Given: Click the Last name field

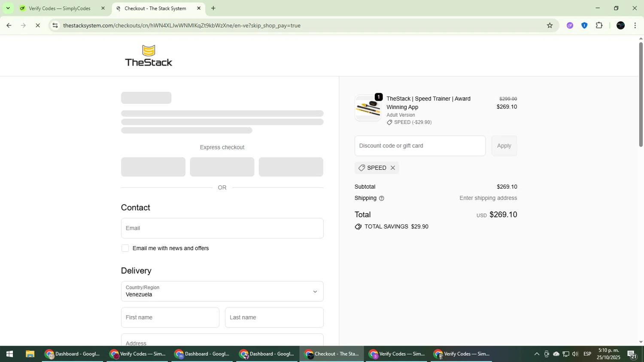Looking at the screenshot, I should (x=274, y=317).
